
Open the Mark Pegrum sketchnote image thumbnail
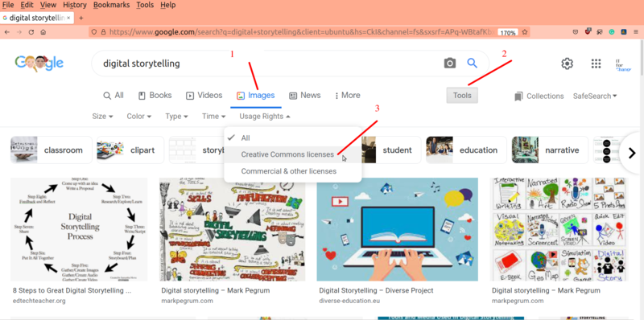(233, 229)
